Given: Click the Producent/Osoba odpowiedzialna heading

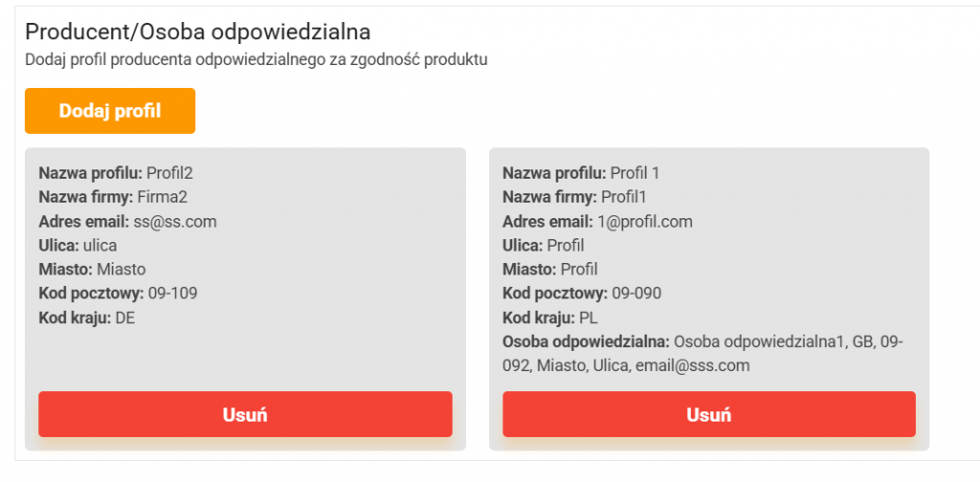Looking at the screenshot, I should click(197, 33).
